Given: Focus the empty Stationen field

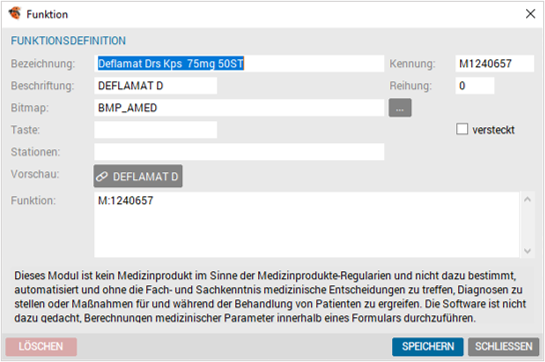Looking at the screenshot, I should [239, 152].
